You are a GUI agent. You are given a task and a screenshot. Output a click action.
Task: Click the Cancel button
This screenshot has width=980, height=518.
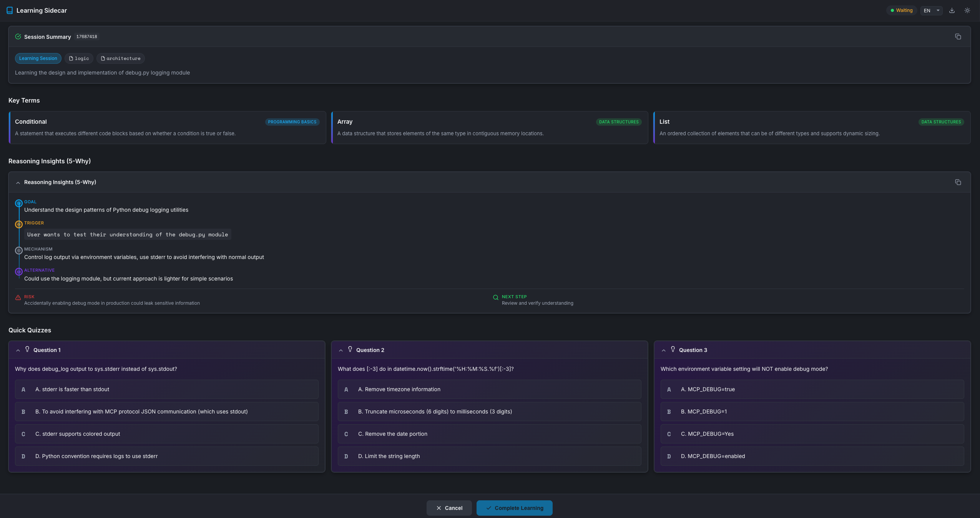point(448,508)
